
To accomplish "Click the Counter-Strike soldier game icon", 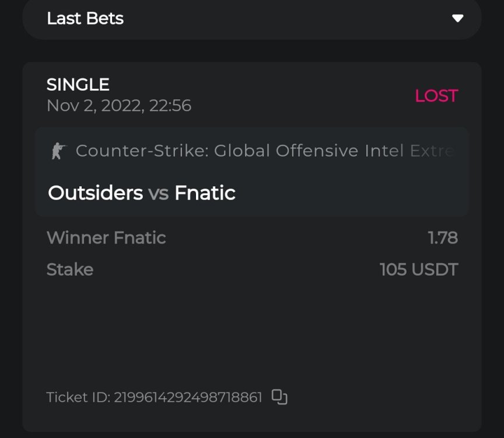I will coord(58,151).
